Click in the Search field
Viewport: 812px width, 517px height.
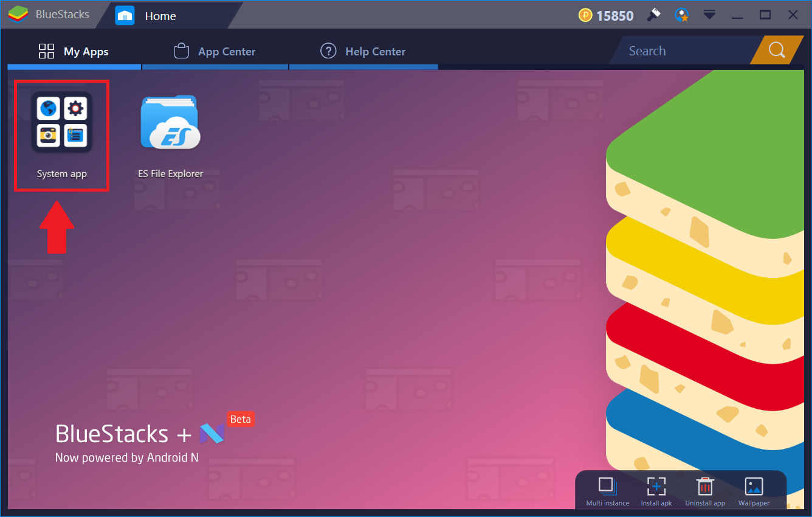[x=684, y=50]
